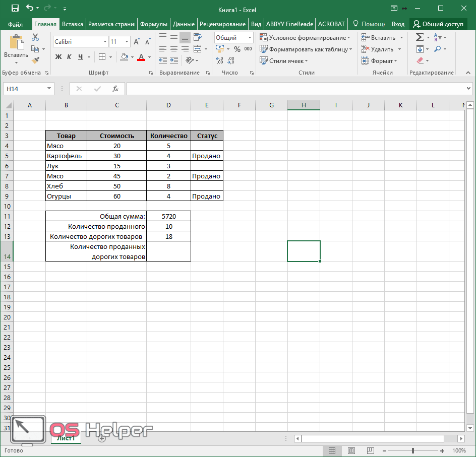
Task: Switch to the Формулы ribbon tab
Action: (154, 24)
